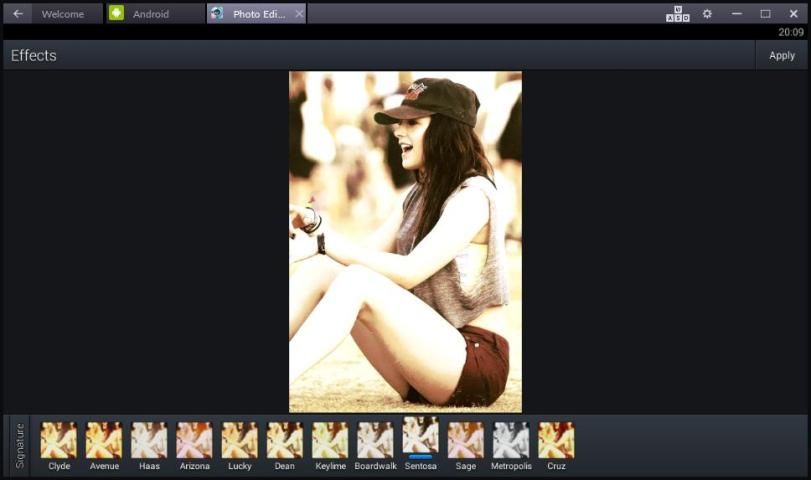811x480 pixels.
Task: Apply the Avenue filter
Action: pos(104,440)
